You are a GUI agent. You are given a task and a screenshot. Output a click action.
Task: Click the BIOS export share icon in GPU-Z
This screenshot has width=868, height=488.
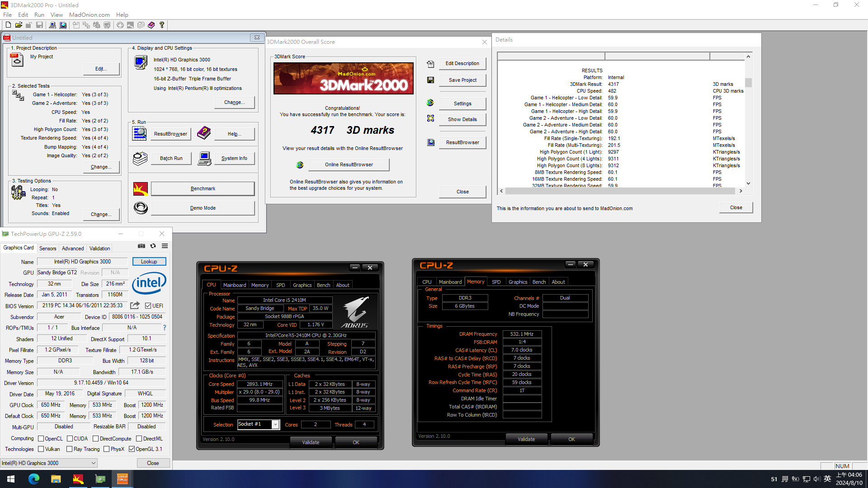coord(135,305)
